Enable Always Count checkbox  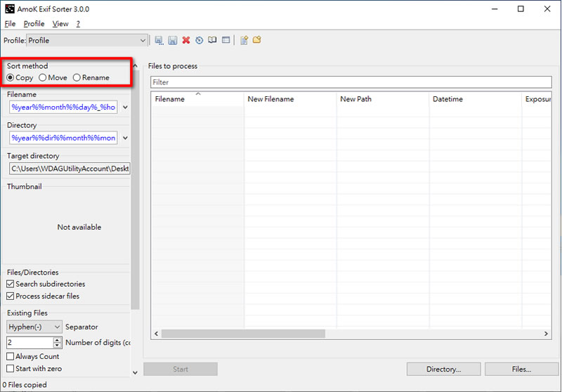[33, 356]
